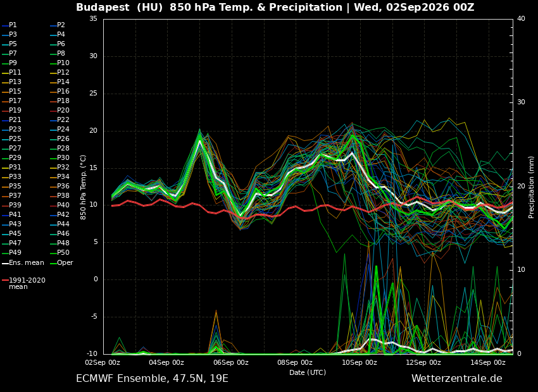Click the 1991-2020 mean legend entry
538x392 pixels.
[23, 283]
